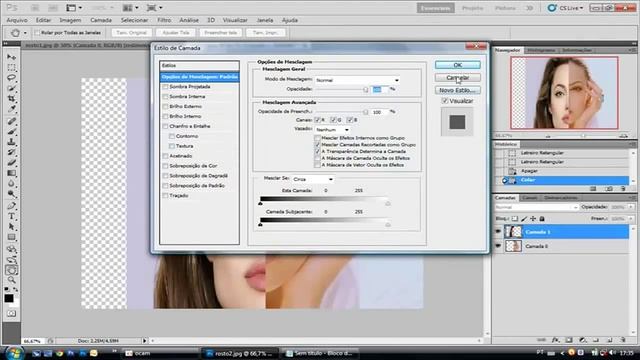
Task: Select the Dodge tool
Action: [11, 194]
